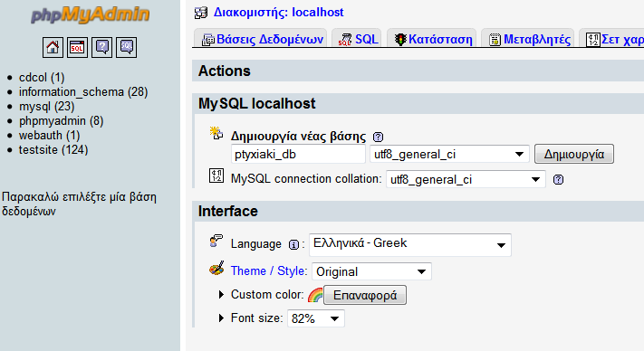Open the Κατάσταση status tab
The image size is (644, 351).
tap(433, 40)
